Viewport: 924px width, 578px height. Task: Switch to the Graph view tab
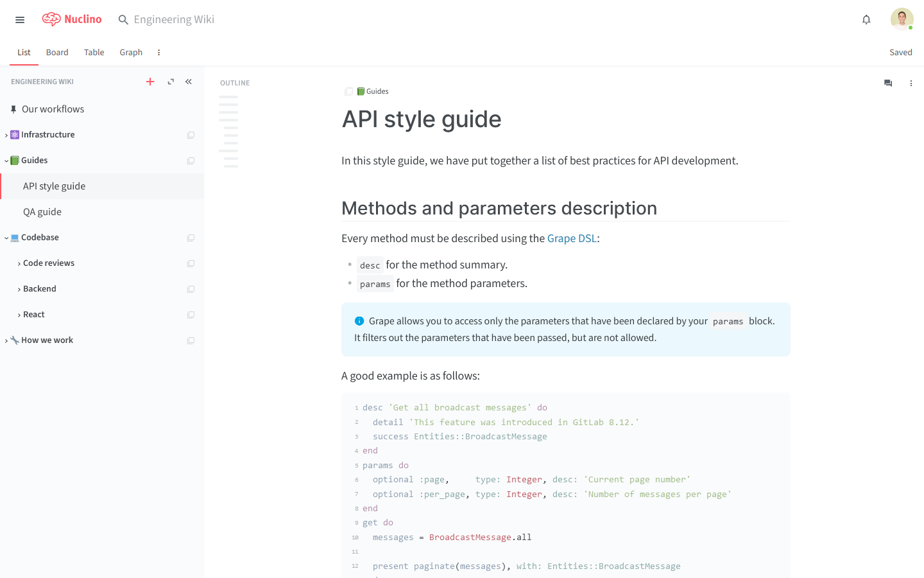131,53
